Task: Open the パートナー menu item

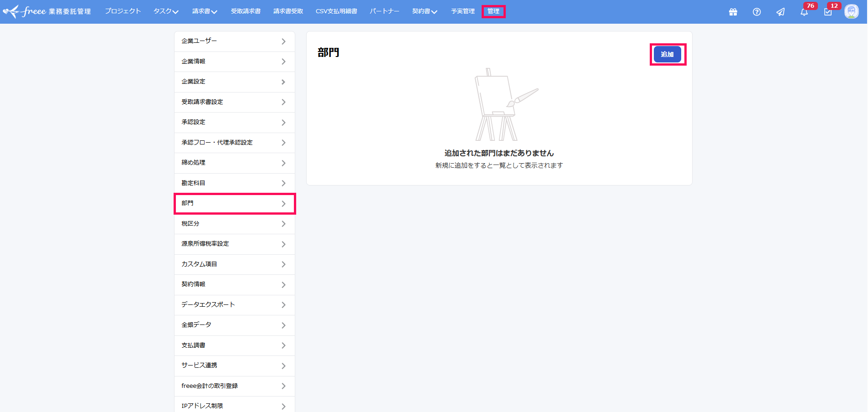Action: [385, 11]
